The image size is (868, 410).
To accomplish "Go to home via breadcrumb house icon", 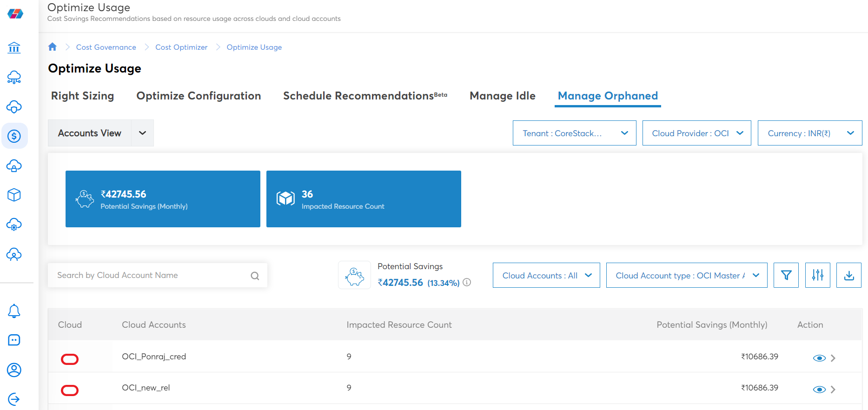I will tap(53, 46).
